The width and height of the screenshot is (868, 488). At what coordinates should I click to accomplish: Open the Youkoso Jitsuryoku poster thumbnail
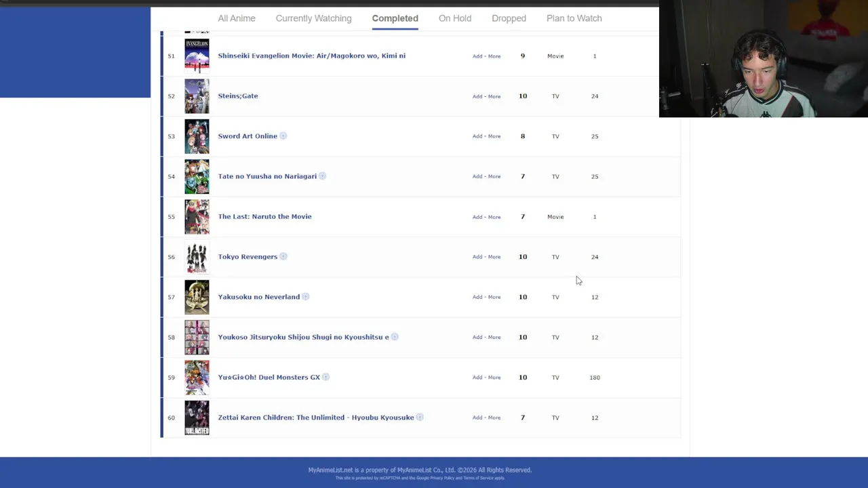(197, 338)
